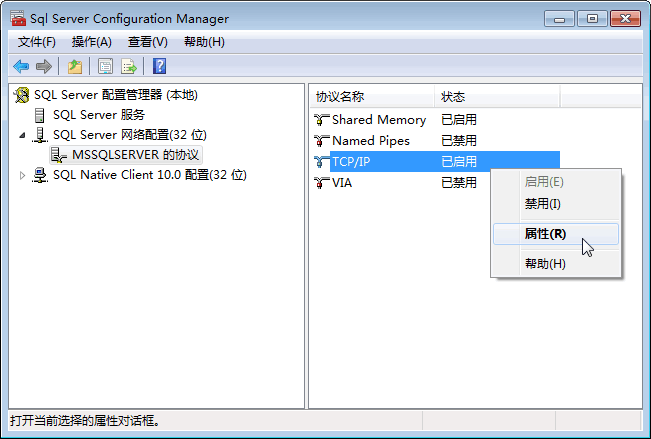Viewport: 651px width, 439px height.
Task: Click the VIA protocol icon
Action: click(x=321, y=182)
